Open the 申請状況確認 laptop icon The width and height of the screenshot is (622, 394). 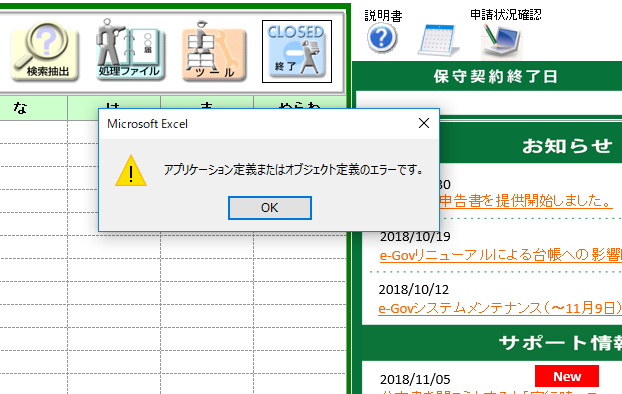[501, 40]
